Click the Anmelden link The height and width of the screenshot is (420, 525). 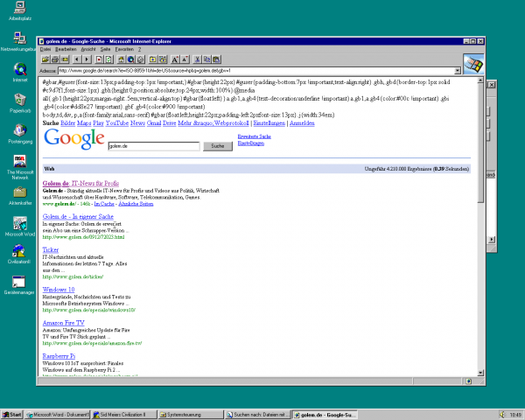click(x=302, y=122)
